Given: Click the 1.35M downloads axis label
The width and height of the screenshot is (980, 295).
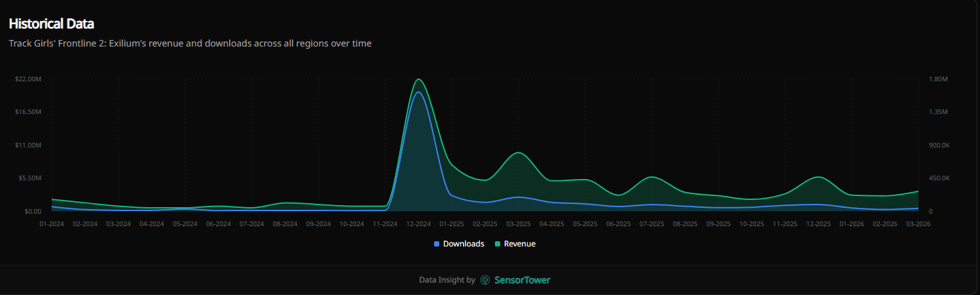Looking at the screenshot, I should (938, 112).
